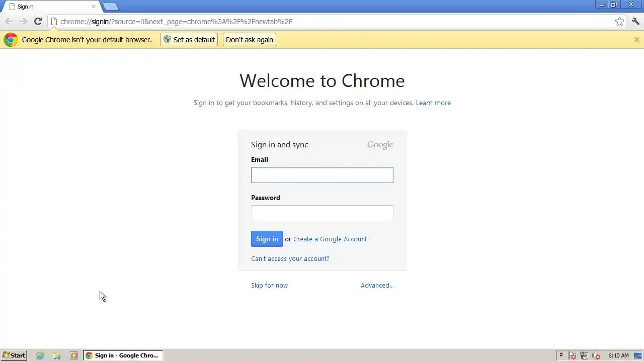Click the Sign in and sync title

280,145
